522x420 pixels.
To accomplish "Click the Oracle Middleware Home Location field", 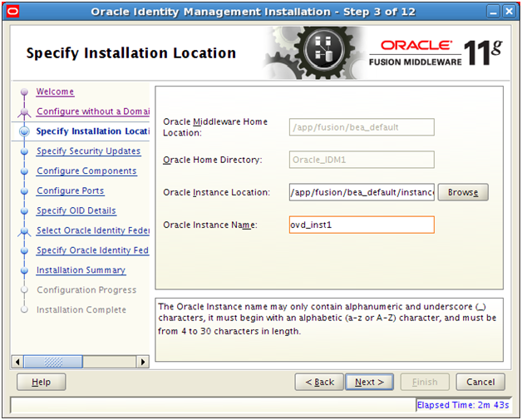I will [x=362, y=127].
